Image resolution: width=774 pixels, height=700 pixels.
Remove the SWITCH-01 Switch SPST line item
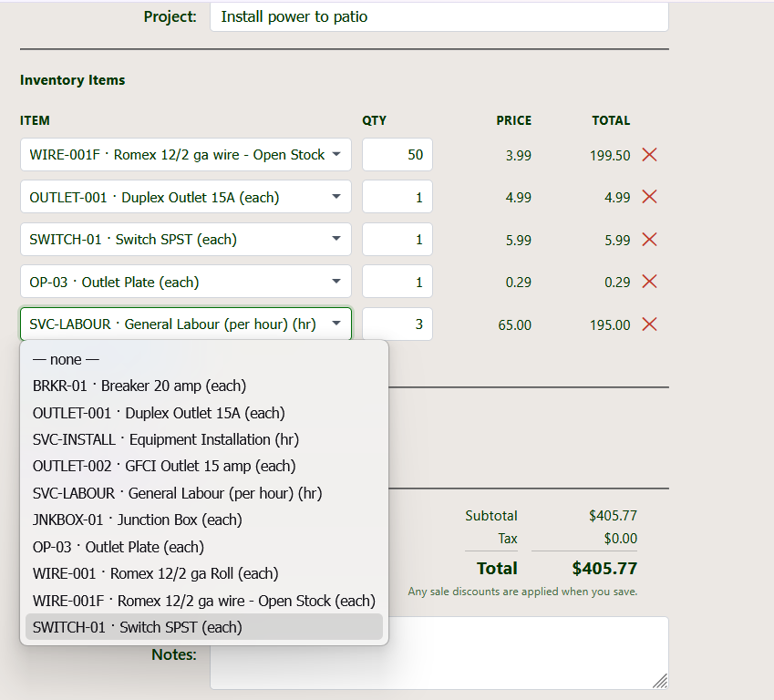(649, 240)
